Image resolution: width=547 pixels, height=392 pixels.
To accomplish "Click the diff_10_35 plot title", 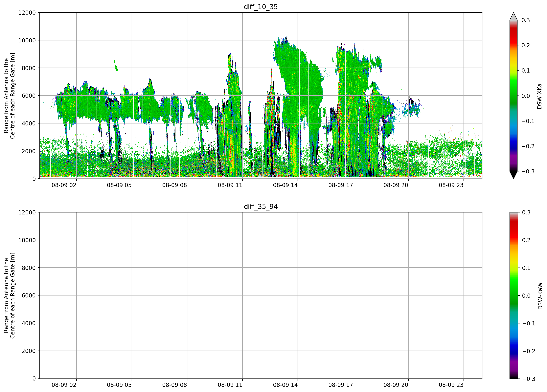I will [x=261, y=7].
